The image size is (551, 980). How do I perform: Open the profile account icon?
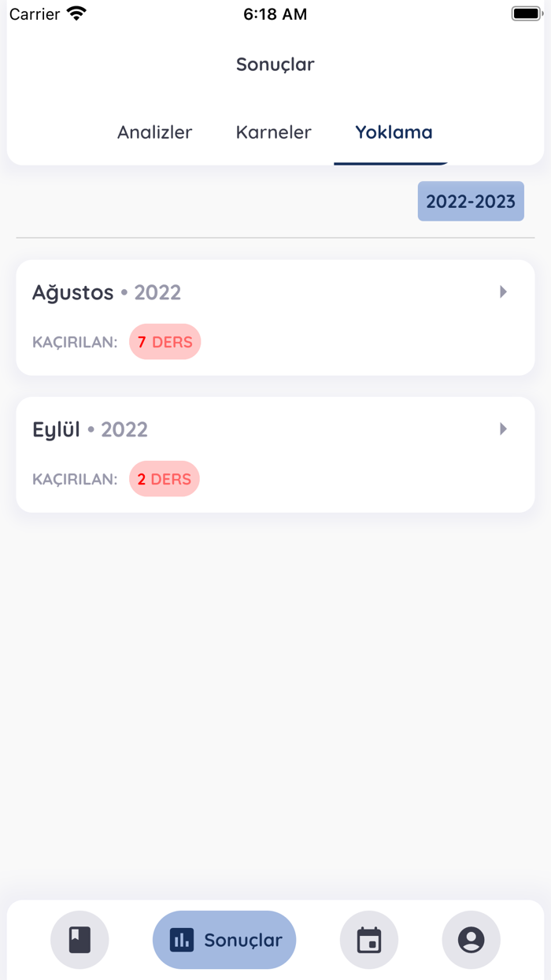(471, 939)
